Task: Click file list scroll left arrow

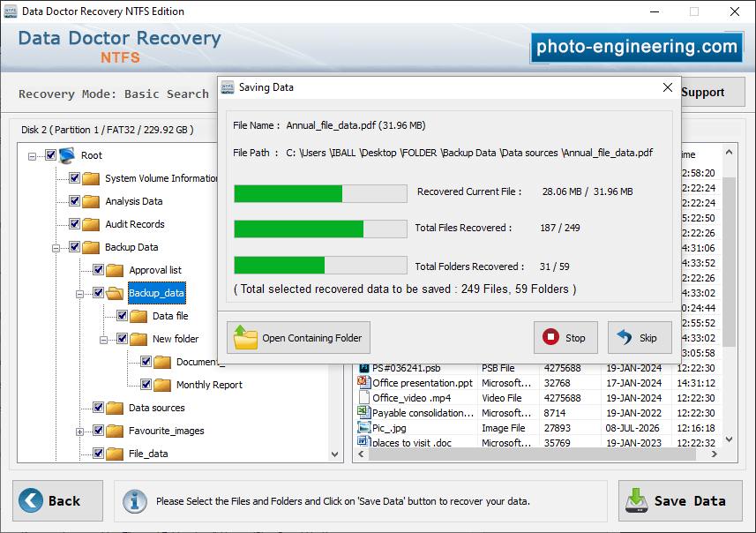Action: (361, 454)
